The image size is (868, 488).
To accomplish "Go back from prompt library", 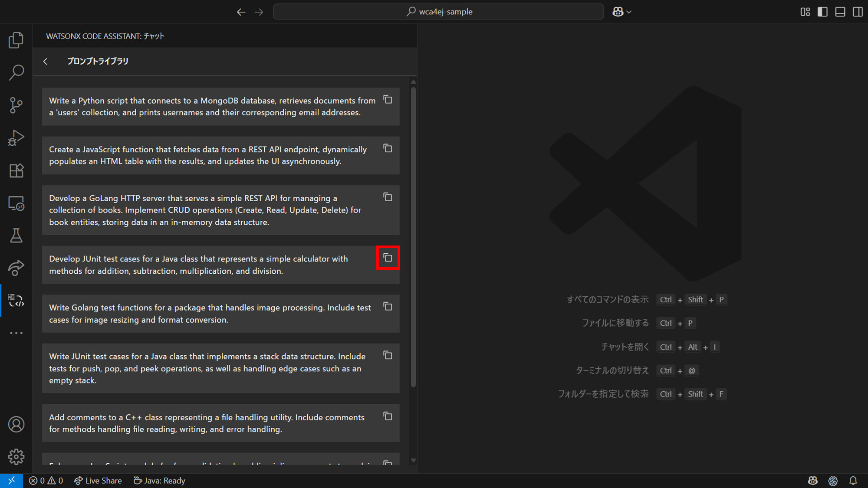I will [x=46, y=61].
